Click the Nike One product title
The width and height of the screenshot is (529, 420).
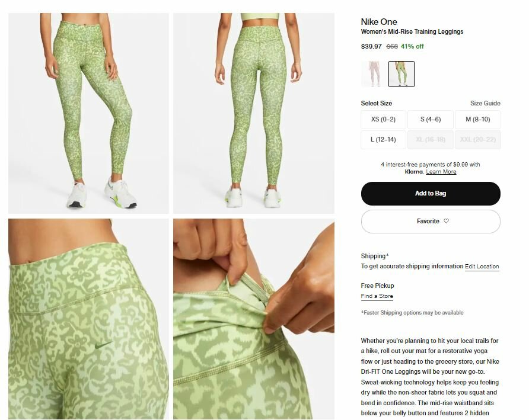379,21
